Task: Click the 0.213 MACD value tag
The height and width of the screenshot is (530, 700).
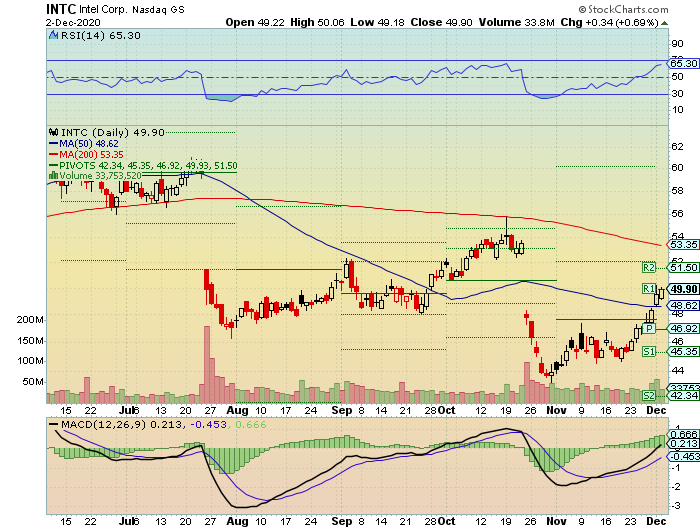Action: click(x=683, y=443)
